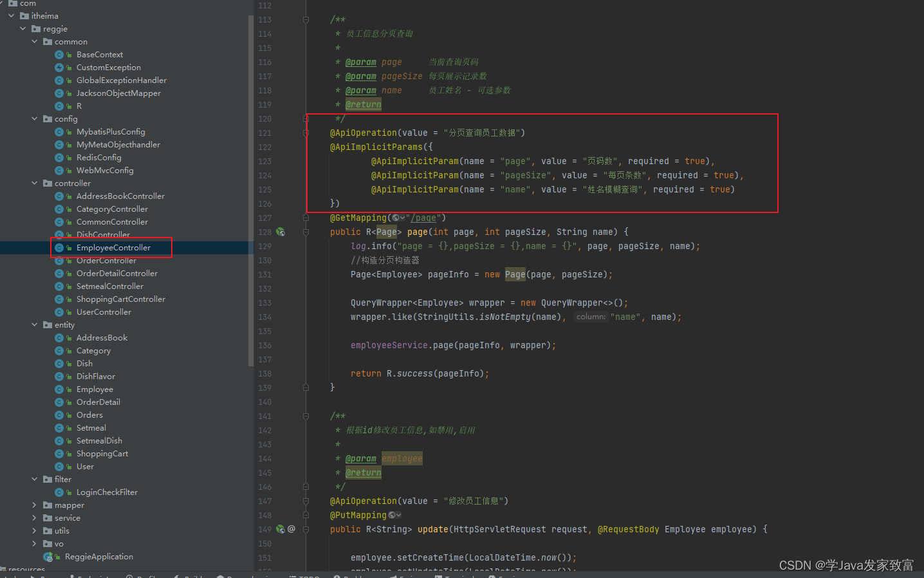This screenshot has width=924, height=578.
Task: Collapse the filter package chevron
Action: pos(35,480)
